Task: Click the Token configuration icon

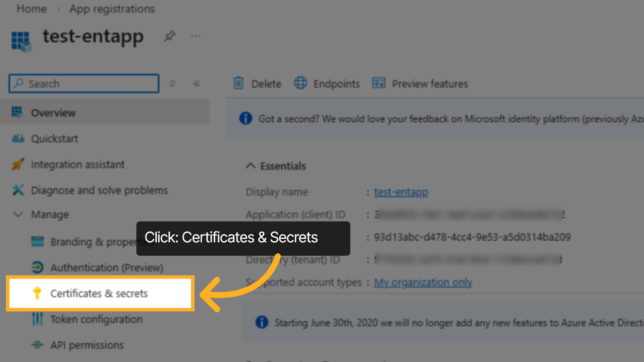Action: [37, 319]
